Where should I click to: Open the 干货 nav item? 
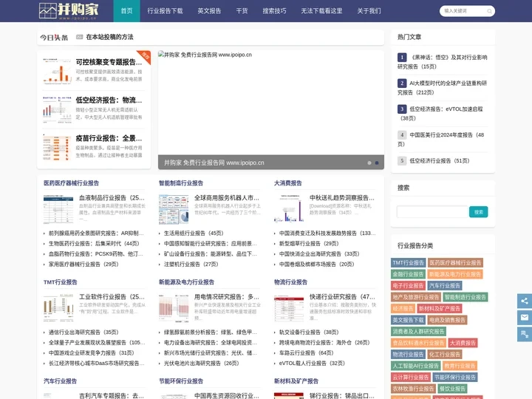(242, 11)
